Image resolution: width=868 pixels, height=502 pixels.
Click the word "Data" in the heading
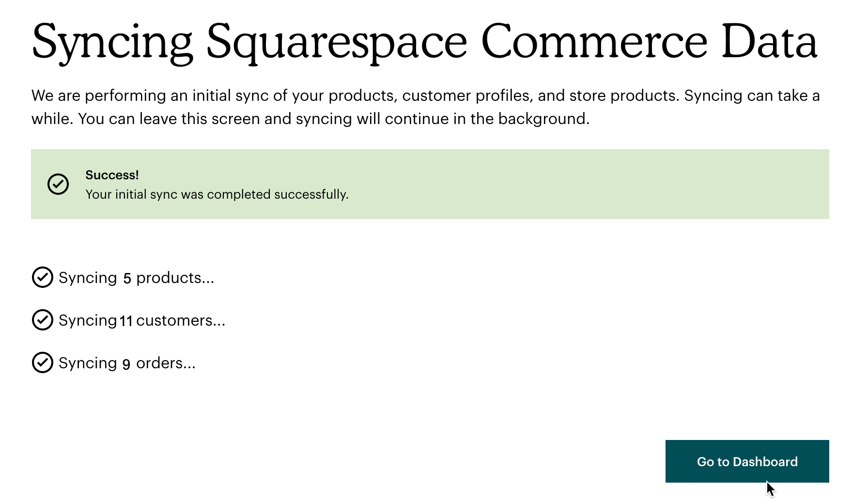(769, 42)
